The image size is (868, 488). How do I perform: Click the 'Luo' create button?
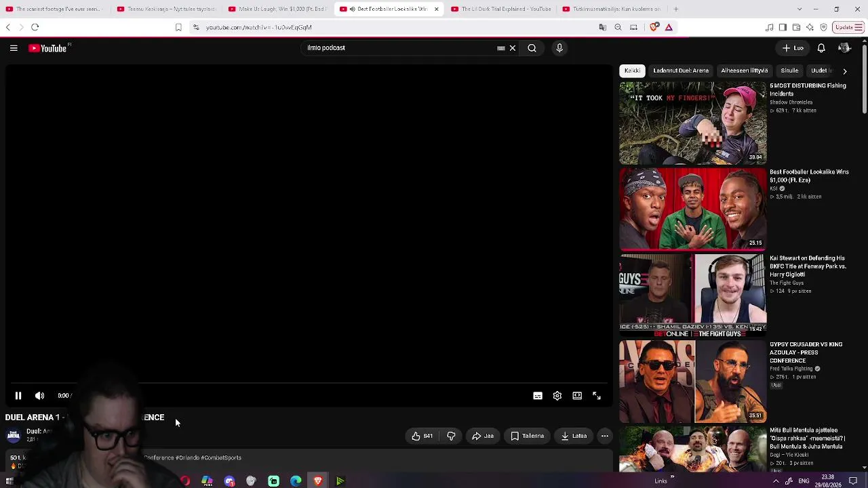click(793, 48)
